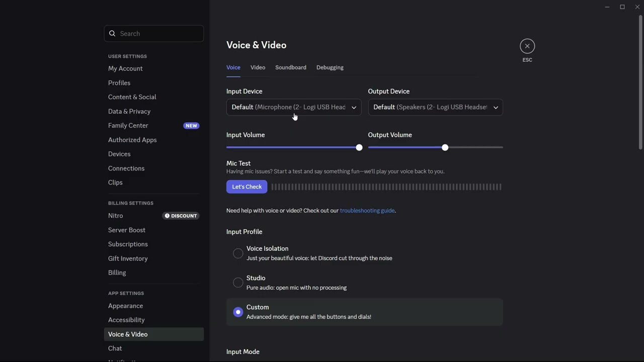Click the search magnifier icon
This screenshot has width=644, height=362.
tap(112, 34)
